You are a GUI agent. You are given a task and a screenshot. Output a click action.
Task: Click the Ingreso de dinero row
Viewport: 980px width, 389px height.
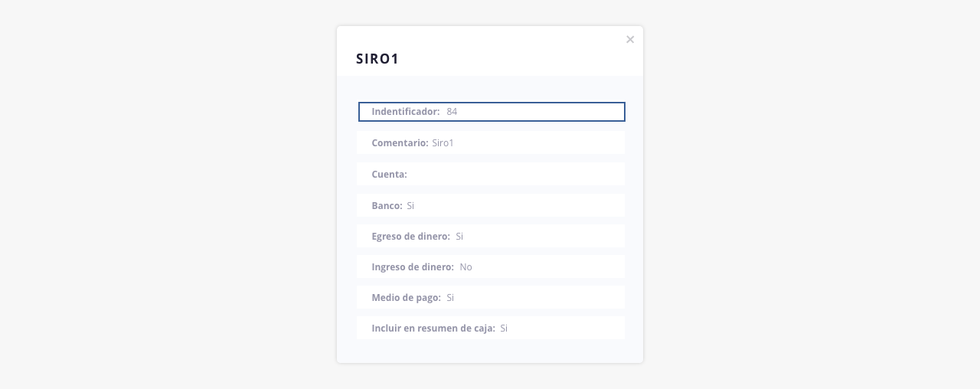491,266
